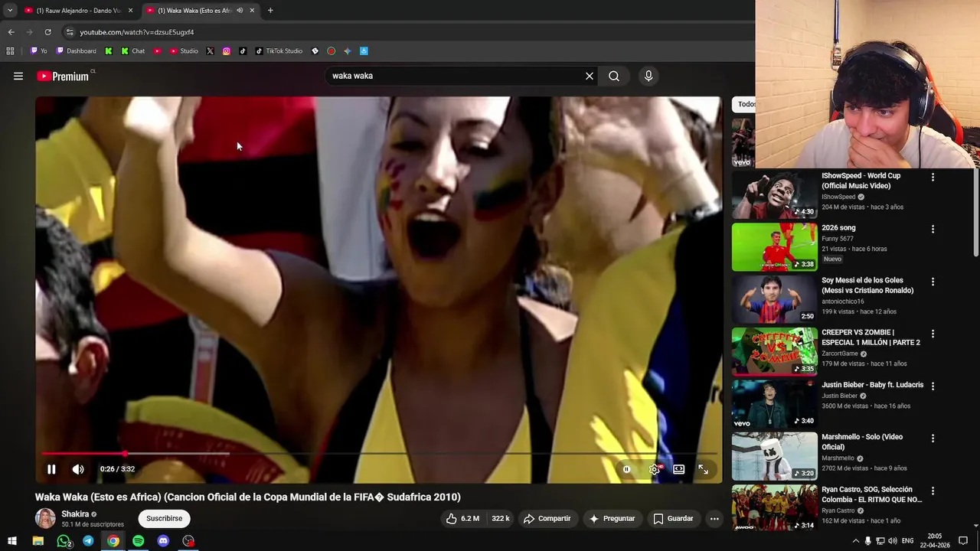Reload the current page
Screen dimensions: 980x551
pyautogui.click(x=47, y=32)
